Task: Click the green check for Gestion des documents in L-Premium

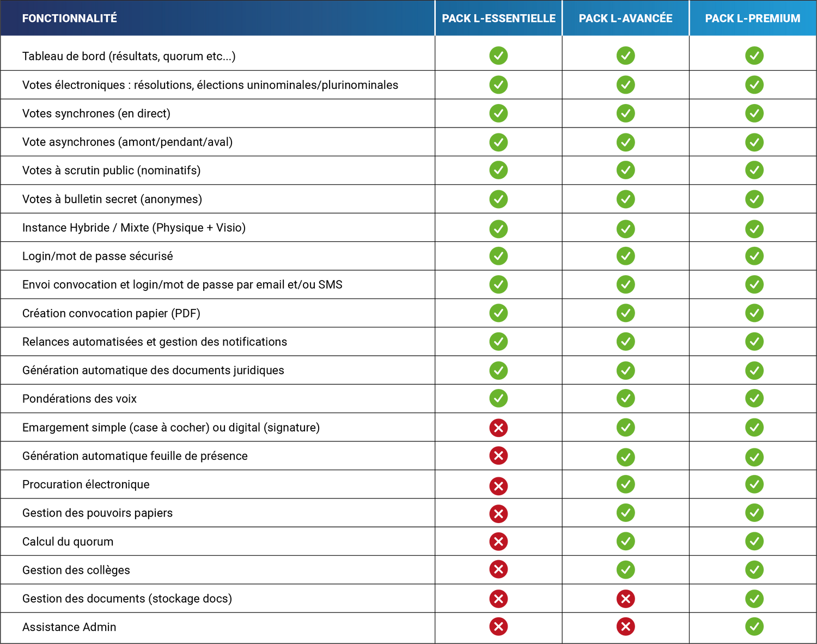Action: click(x=754, y=599)
